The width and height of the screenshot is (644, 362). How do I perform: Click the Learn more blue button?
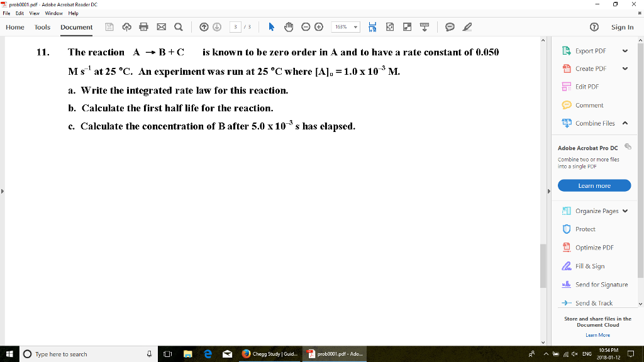(594, 185)
